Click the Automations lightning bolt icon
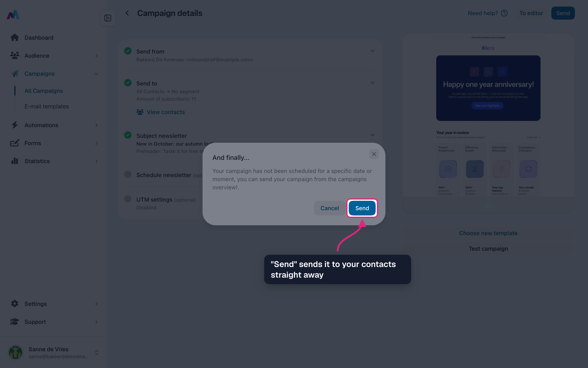Screen dimensions: 588x368 click(14, 125)
